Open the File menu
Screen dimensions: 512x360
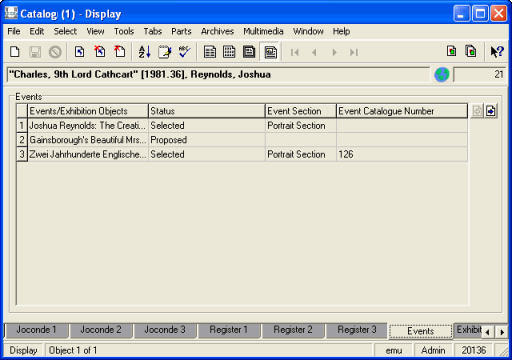[14, 31]
